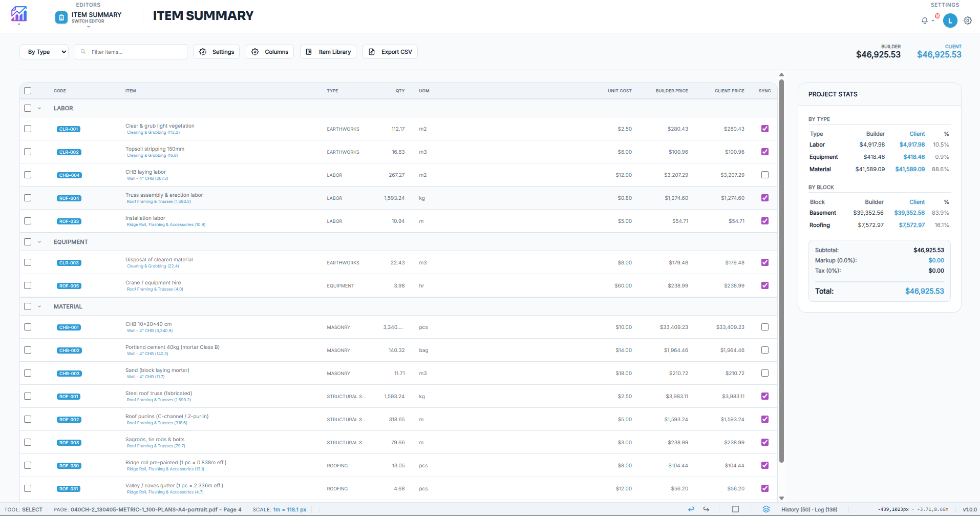Open the settings gear in the top right
Viewport: 980px width, 516px height.
[x=967, y=20]
